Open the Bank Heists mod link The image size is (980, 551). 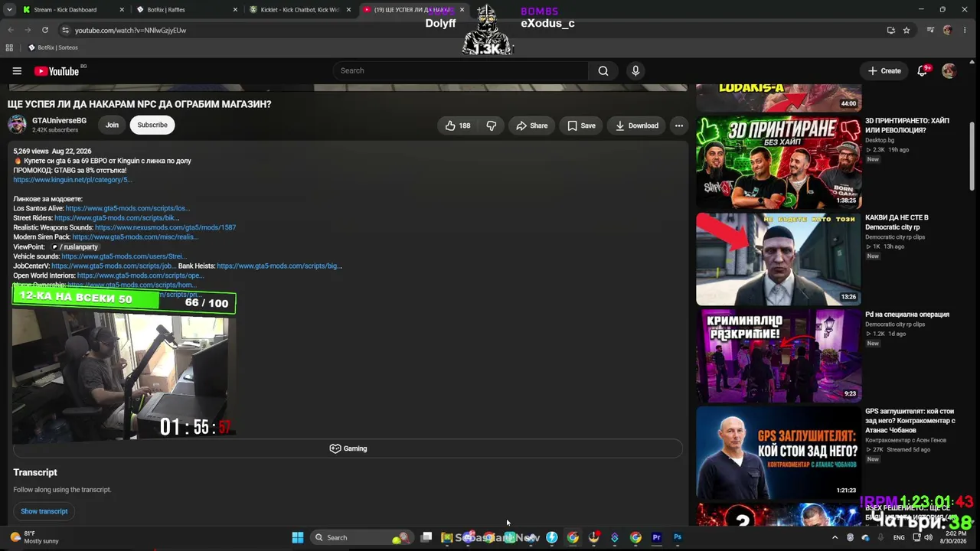coord(279,266)
